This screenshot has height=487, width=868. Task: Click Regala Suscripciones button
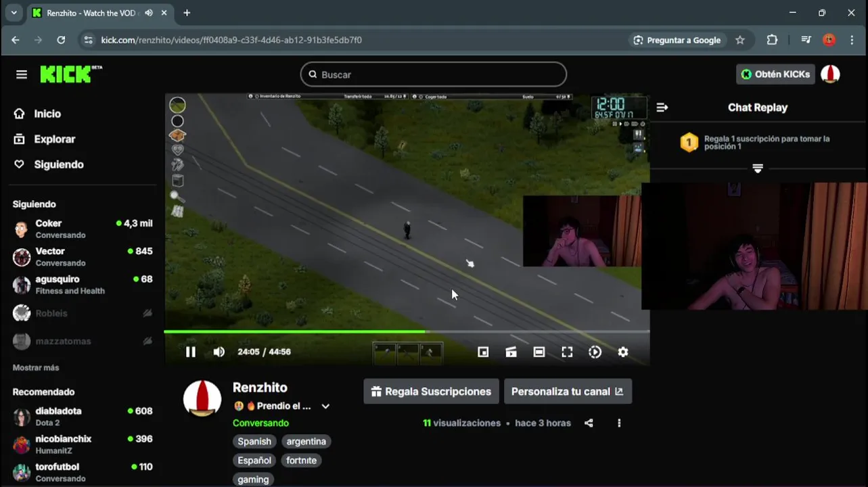coord(432,392)
